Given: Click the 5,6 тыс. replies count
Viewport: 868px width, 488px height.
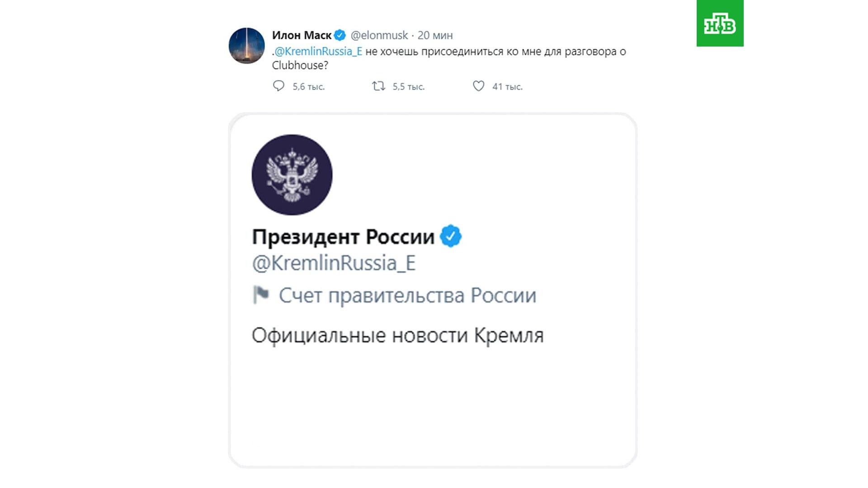Looking at the screenshot, I should [x=308, y=87].
